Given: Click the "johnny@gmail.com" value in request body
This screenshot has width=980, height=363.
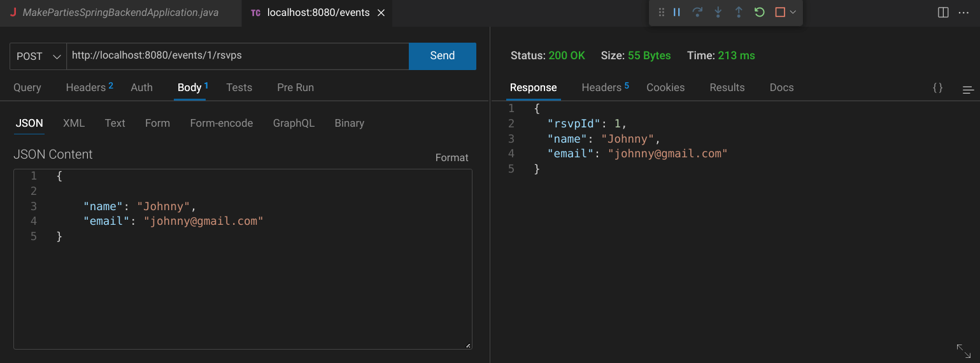Looking at the screenshot, I should 203,221.
